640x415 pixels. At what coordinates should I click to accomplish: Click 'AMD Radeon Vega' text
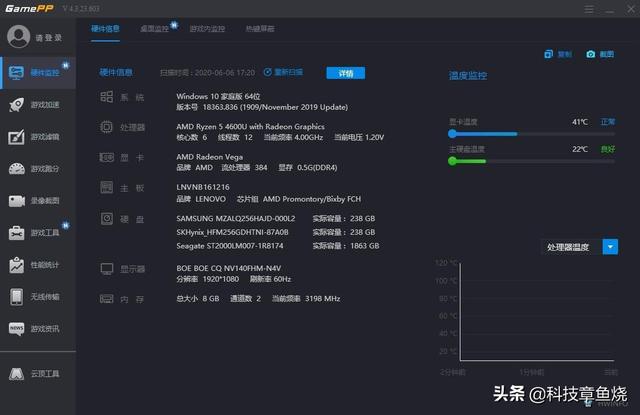point(209,157)
